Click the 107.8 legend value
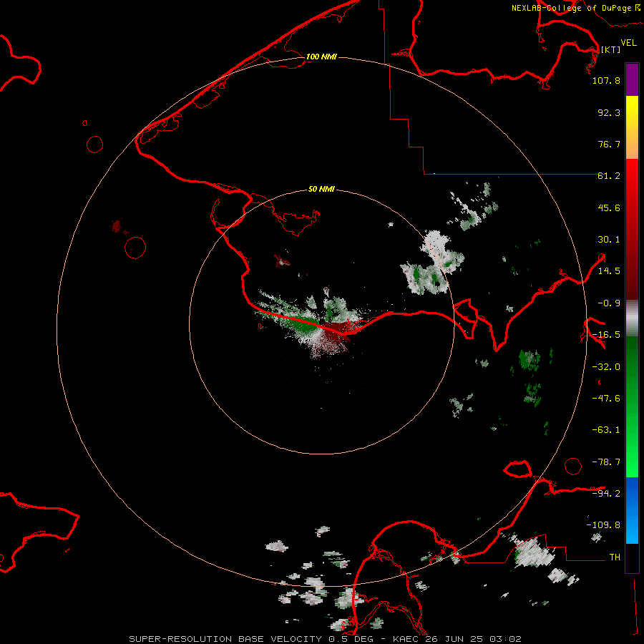The image size is (644, 644). 606,80
